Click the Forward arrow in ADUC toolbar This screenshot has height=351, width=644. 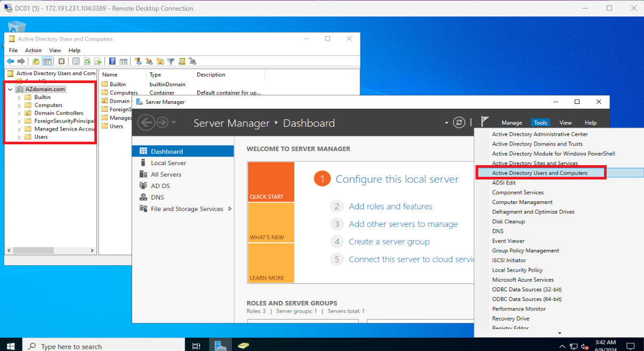click(21, 61)
